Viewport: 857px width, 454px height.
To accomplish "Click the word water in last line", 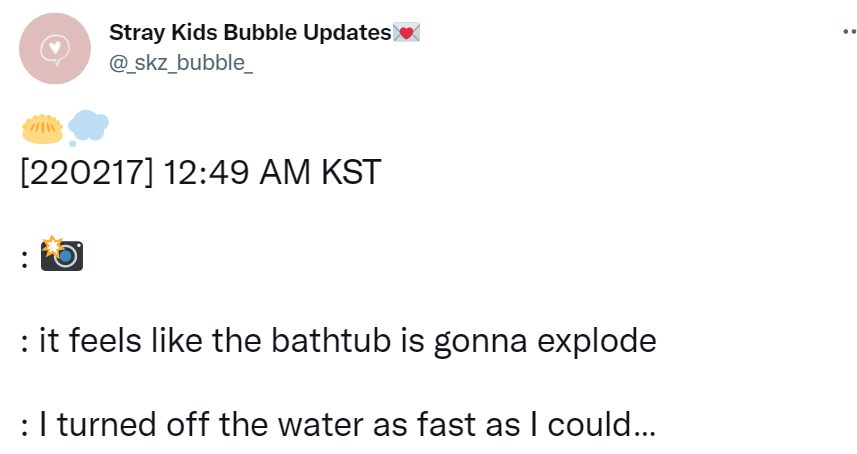I will 321,424.
